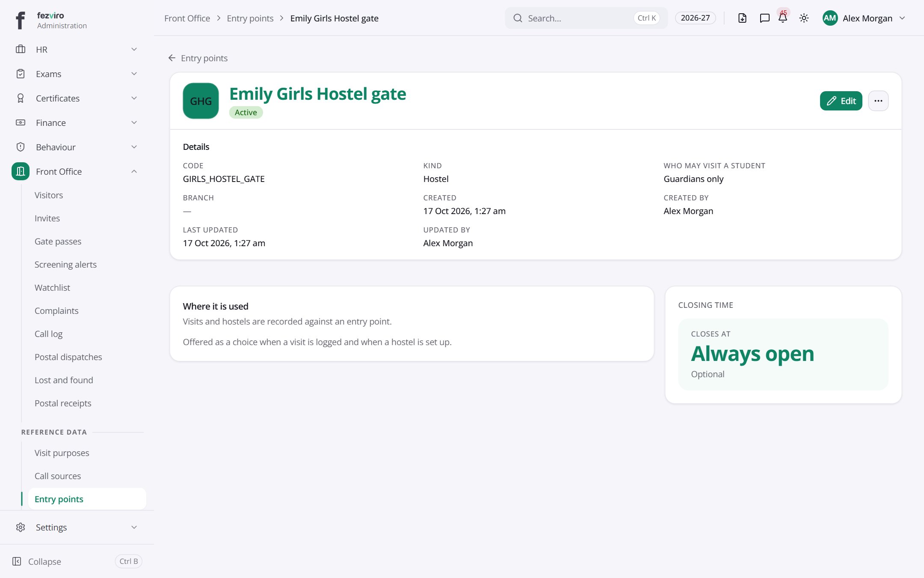Image resolution: width=924 pixels, height=578 pixels.
Task: Expand the HR menu chevron
Action: click(134, 49)
